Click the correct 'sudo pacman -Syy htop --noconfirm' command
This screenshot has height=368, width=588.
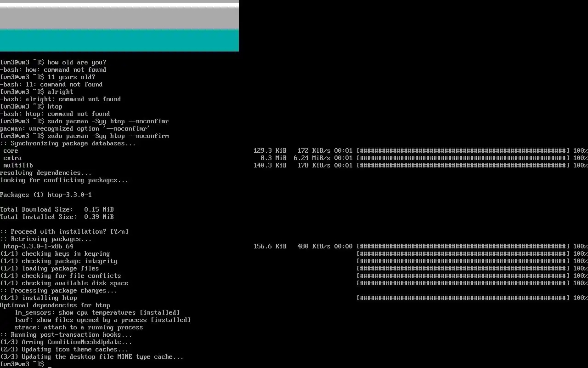[x=85, y=136]
